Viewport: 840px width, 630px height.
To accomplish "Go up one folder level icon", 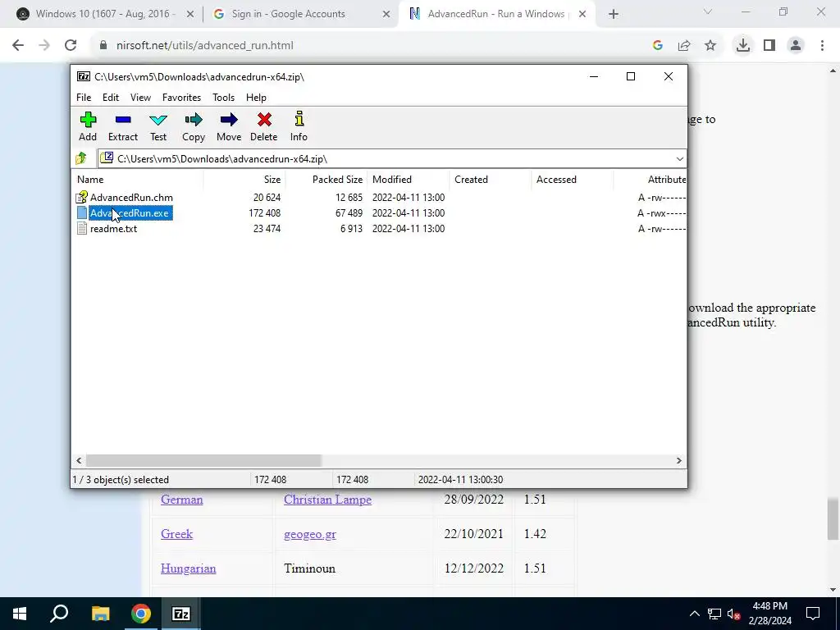I will click(81, 158).
